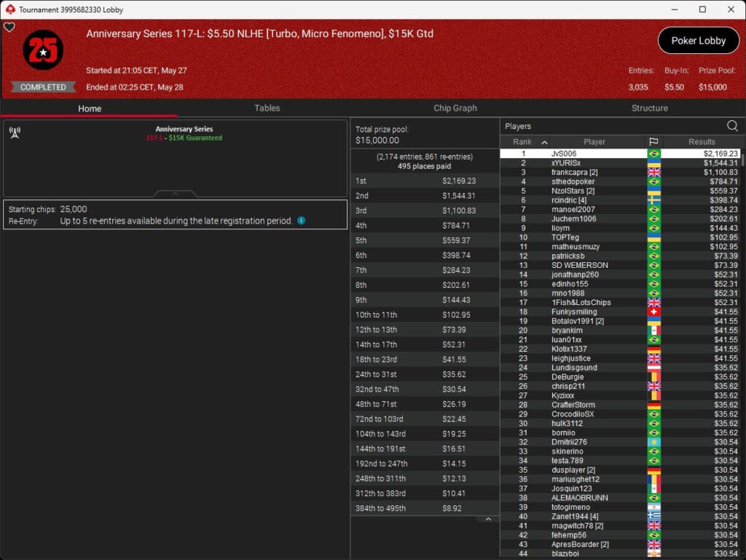Open the Tables tab
Screen dimensions: 746x560
pyautogui.click(x=267, y=108)
